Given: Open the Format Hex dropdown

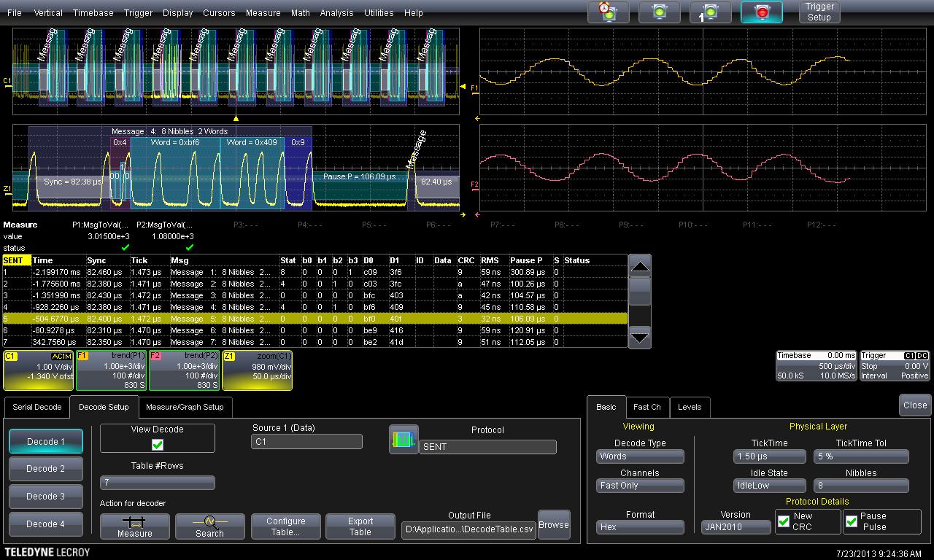Looking at the screenshot, I should (x=640, y=526).
